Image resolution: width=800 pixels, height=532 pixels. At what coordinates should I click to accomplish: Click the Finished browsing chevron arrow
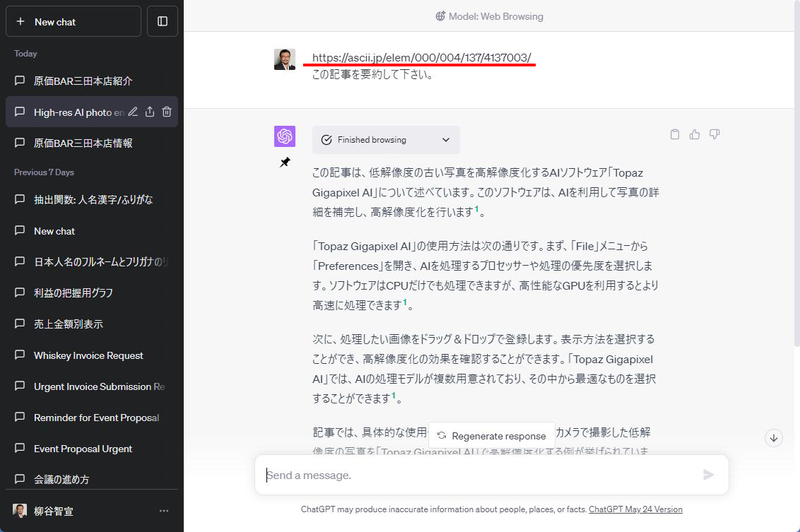[x=445, y=140]
